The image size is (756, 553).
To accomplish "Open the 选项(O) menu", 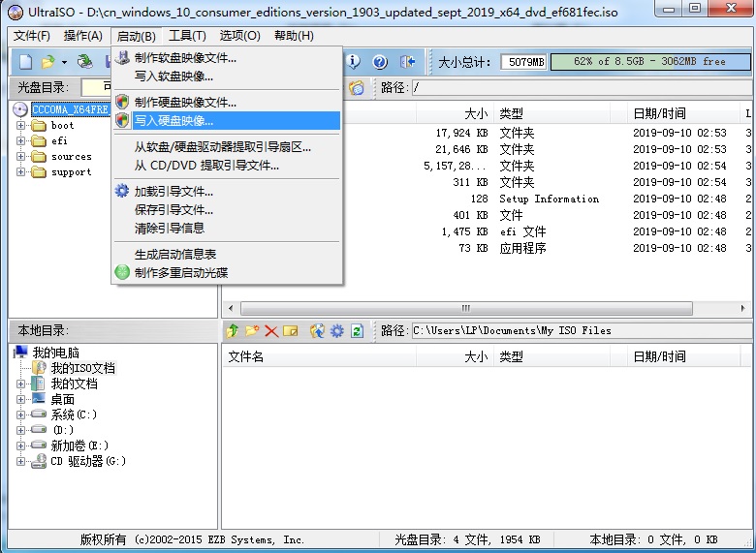I will 240,36.
